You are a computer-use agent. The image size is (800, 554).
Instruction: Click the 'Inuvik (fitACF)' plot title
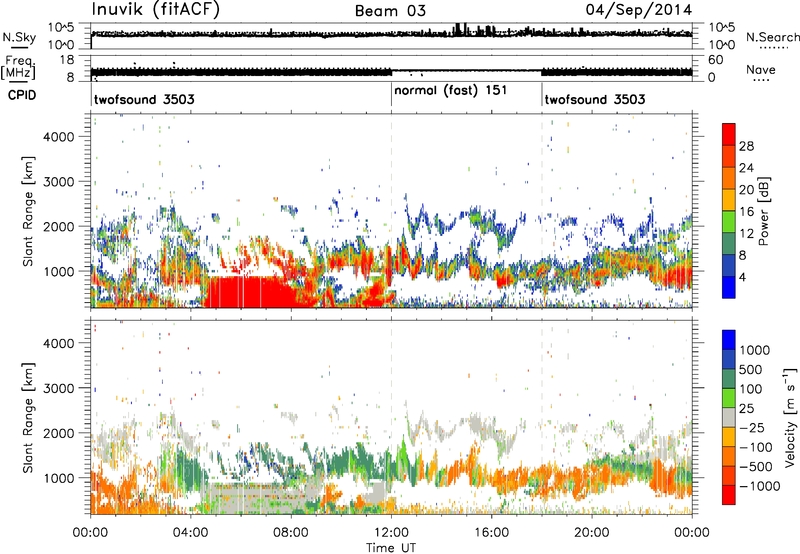[x=155, y=10]
